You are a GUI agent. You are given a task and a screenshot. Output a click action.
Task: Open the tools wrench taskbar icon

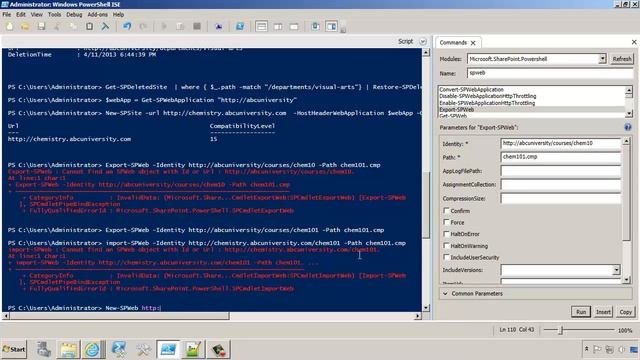[x=144, y=349]
